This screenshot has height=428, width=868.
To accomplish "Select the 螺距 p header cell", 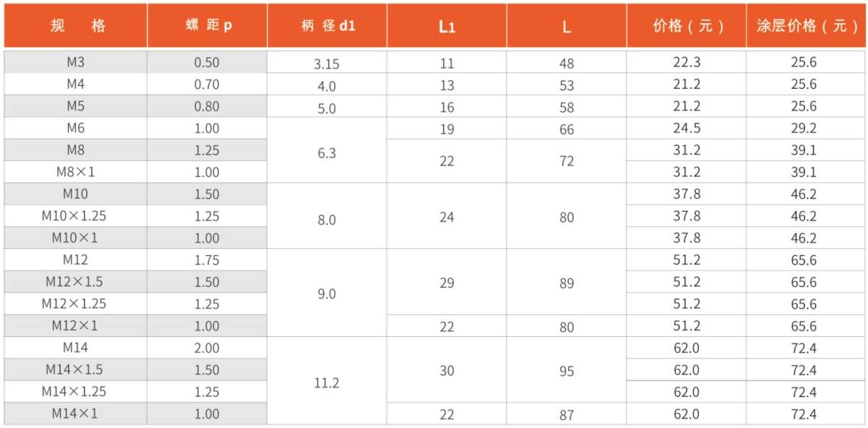I will click(x=207, y=26).
